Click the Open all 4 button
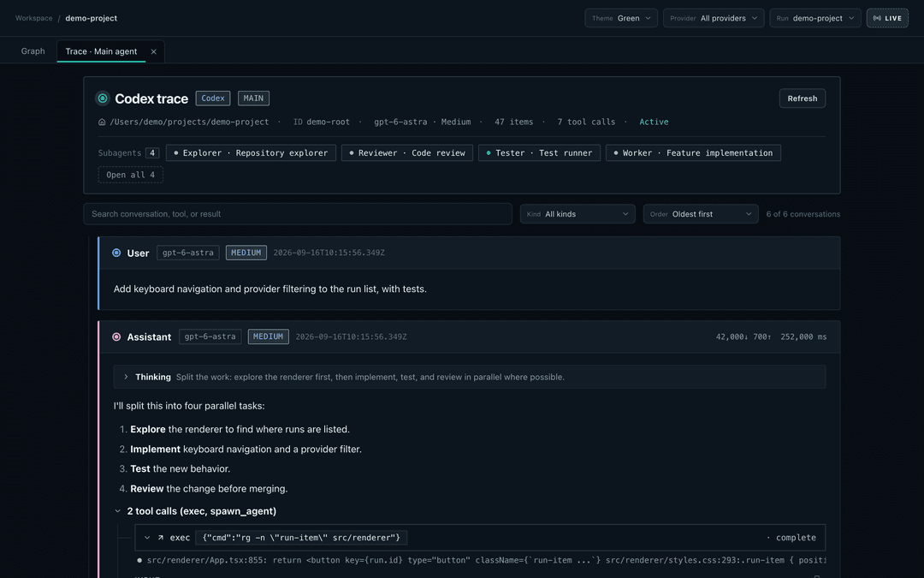This screenshot has height=578, width=924. [x=130, y=176]
